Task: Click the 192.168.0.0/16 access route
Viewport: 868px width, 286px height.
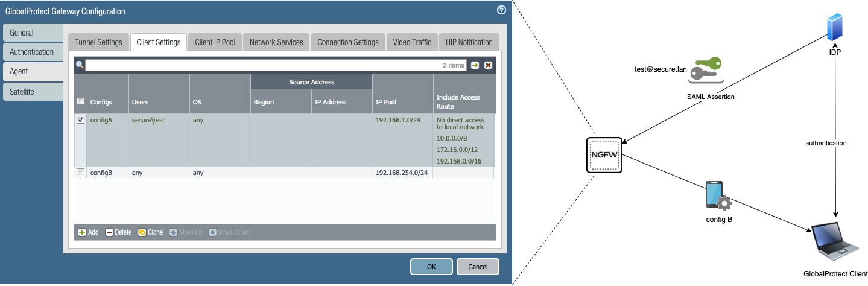Action: click(458, 160)
